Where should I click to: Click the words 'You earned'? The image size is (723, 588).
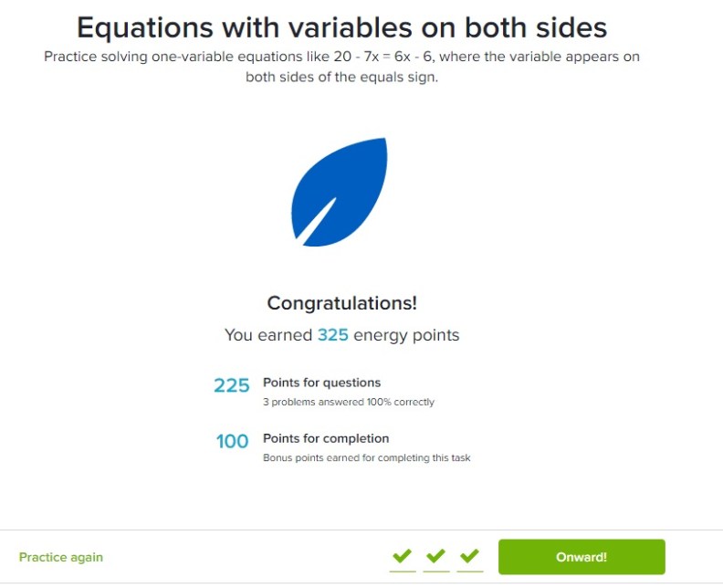(268, 335)
